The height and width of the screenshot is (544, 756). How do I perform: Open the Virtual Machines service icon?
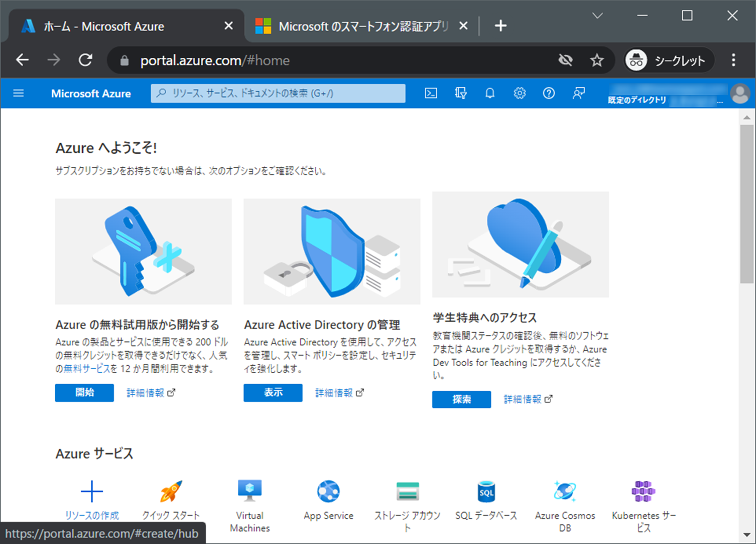[250, 491]
